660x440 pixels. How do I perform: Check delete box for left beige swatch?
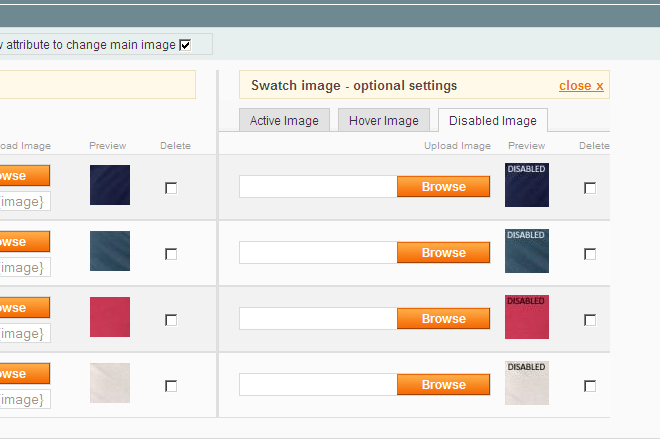click(171, 386)
